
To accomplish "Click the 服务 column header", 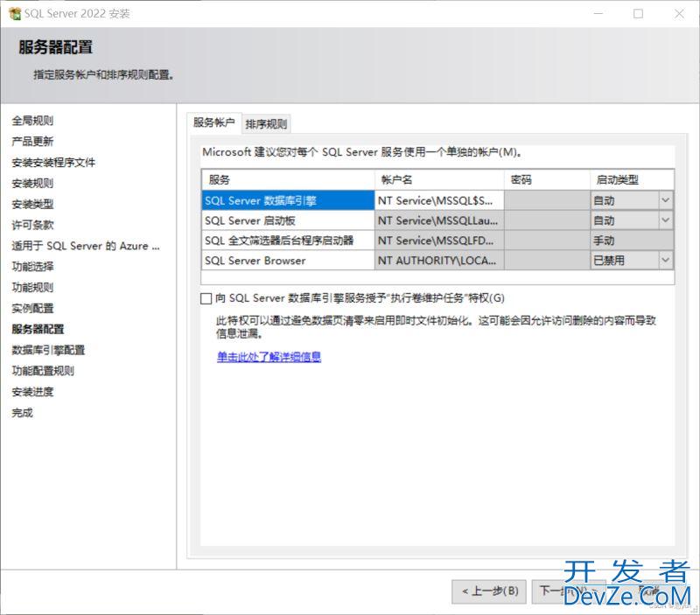I will coord(288,180).
